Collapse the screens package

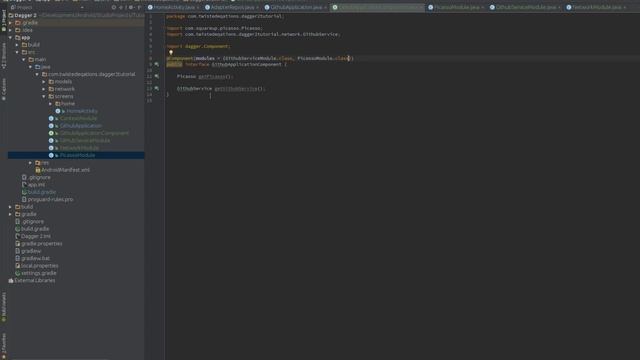click(44, 96)
